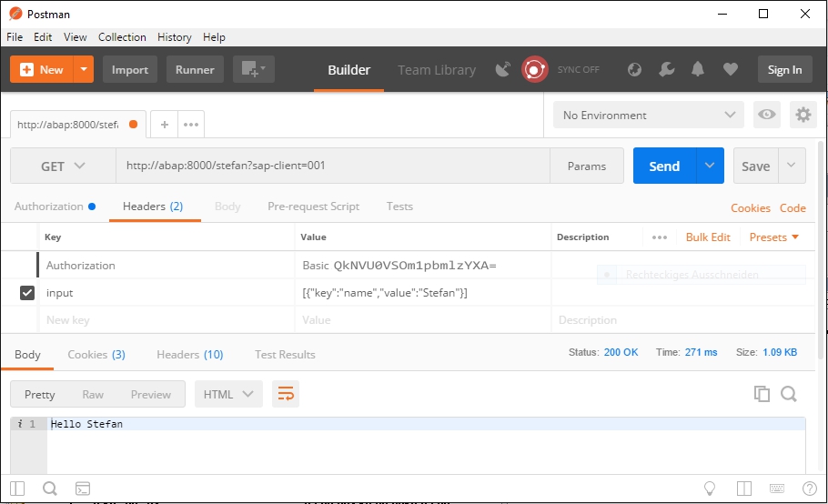This screenshot has width=828, height=504.
Task: Click the heart icon in header
Action: coord(731,69)
